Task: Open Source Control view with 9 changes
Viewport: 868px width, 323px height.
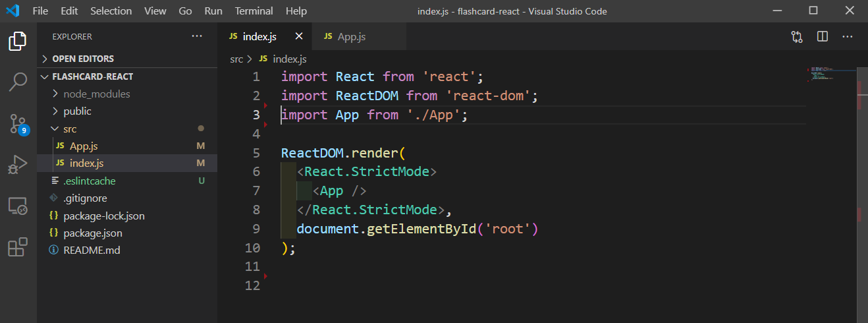Action: pos(18,123)
